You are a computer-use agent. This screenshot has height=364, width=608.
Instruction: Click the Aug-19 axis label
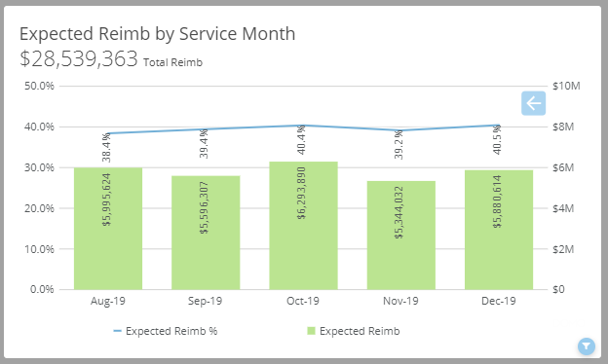click(x=108, y=301)
